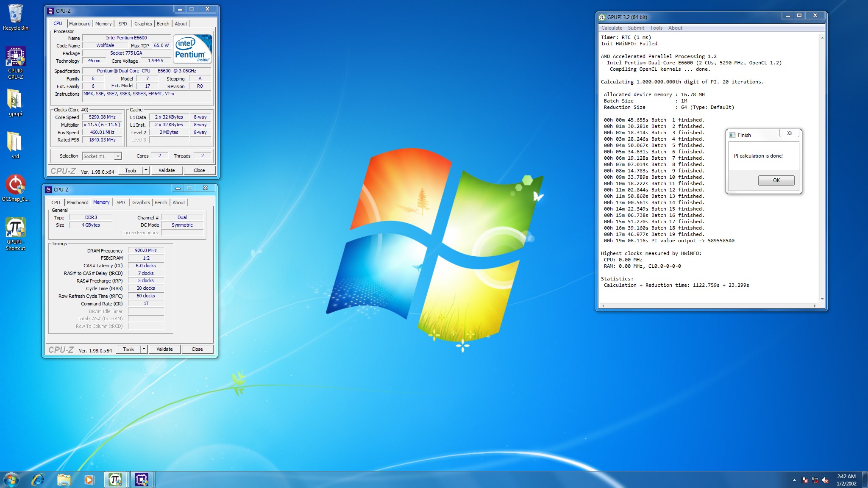This screenshot has height=488, width=868.
Task: Close the Finish dialog with X
Action: (790, 133)
